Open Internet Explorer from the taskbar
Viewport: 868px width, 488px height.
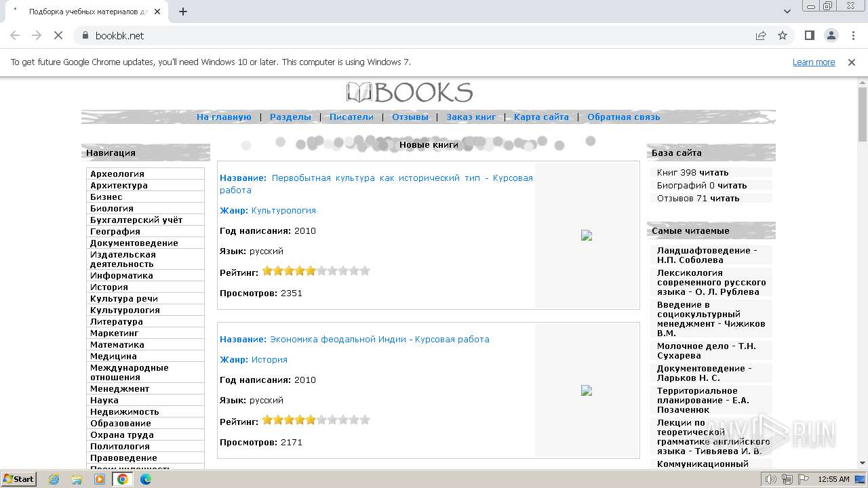[54, 479]
